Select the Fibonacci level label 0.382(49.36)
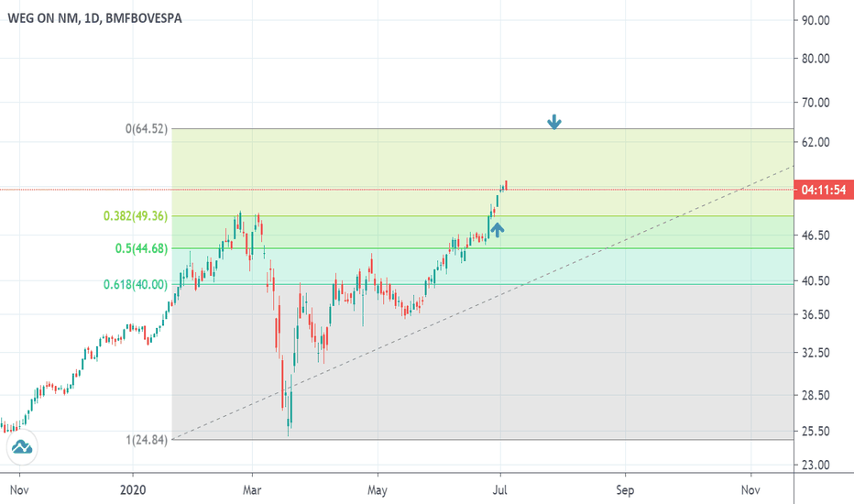854x504 pixels. click(136, 216)
